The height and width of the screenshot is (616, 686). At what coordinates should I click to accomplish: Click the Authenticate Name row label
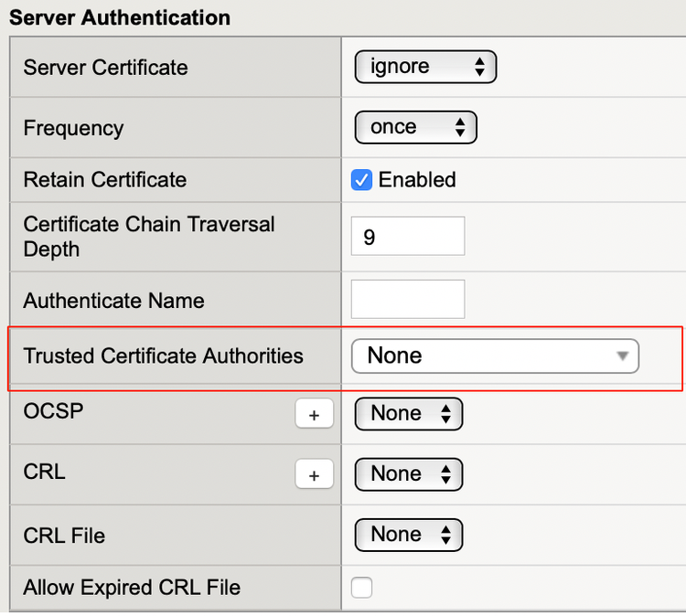[114, 301]
